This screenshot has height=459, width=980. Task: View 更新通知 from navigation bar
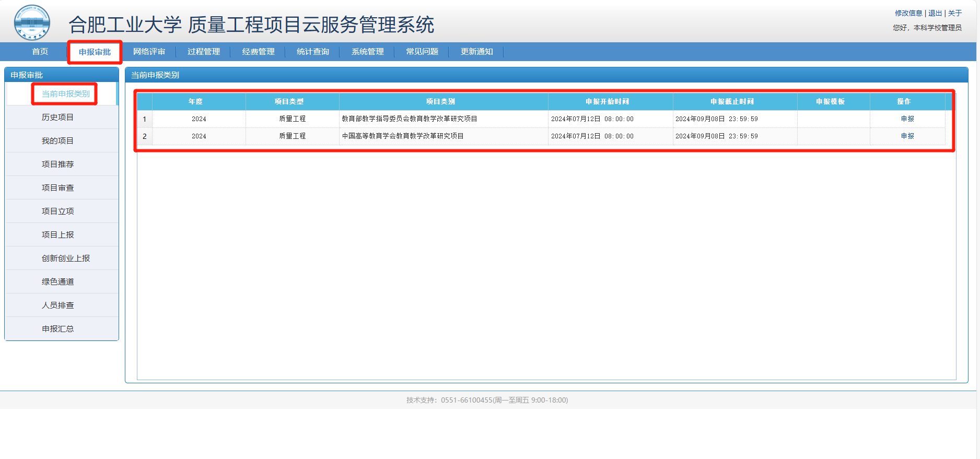(x=476, y=52)
